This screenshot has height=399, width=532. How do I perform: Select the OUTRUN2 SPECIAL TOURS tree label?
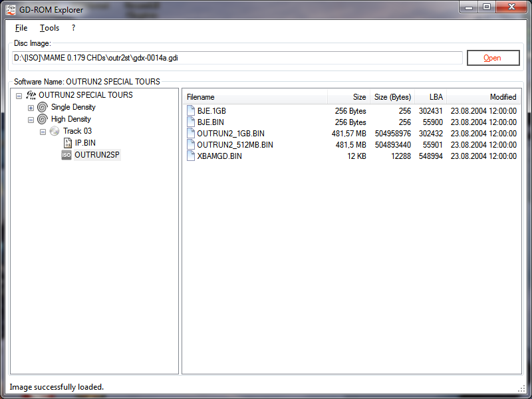86,95
